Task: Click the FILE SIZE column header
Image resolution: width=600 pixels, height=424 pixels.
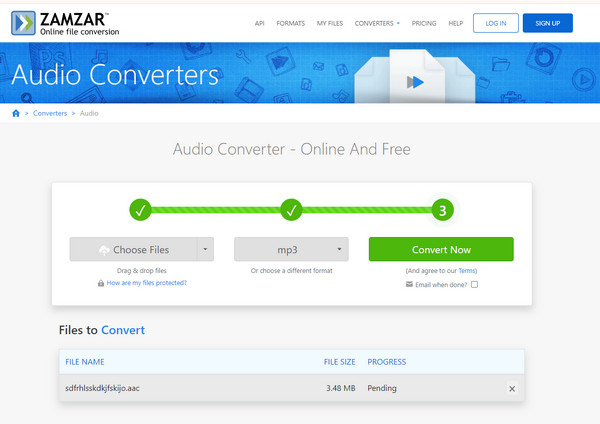Action: coord(339,362)
